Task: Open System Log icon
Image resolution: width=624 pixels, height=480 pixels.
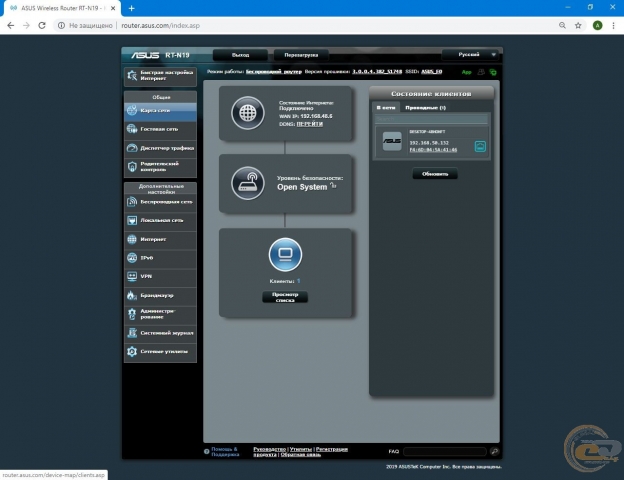Action: 132,333
